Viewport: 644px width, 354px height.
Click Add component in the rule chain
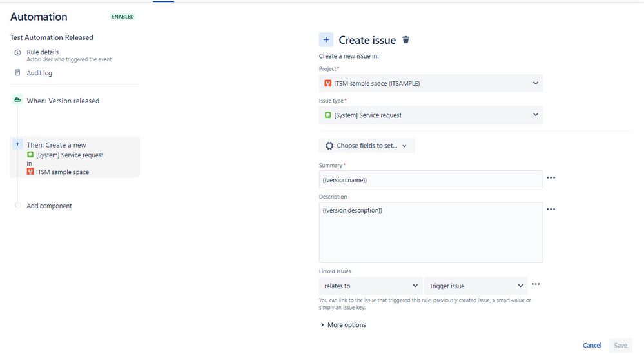[49, 206]
